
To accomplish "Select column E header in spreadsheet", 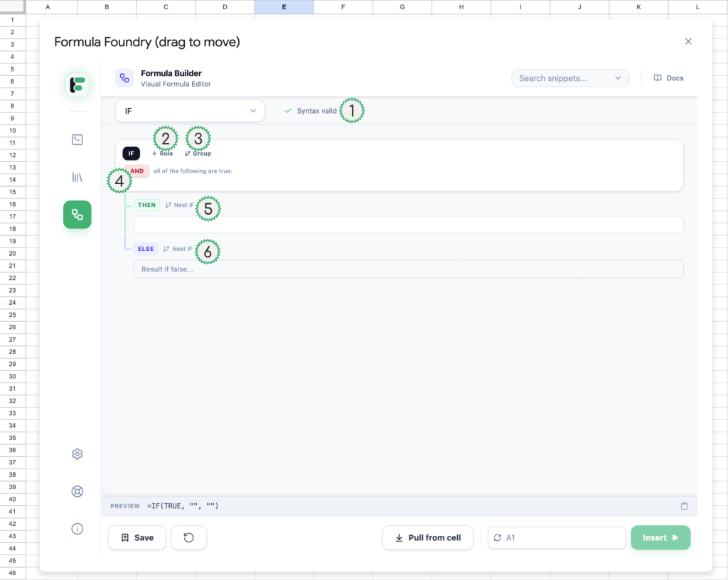I will [284, 7].
